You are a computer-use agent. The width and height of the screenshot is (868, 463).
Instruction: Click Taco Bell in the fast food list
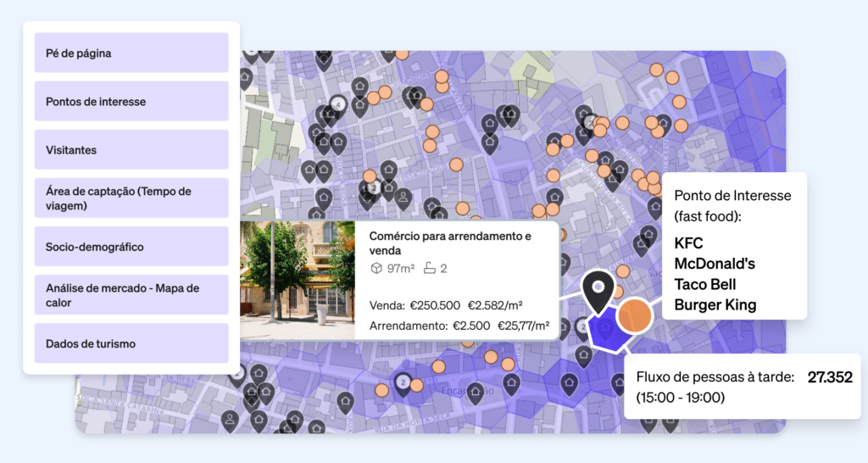pos(705,285)
